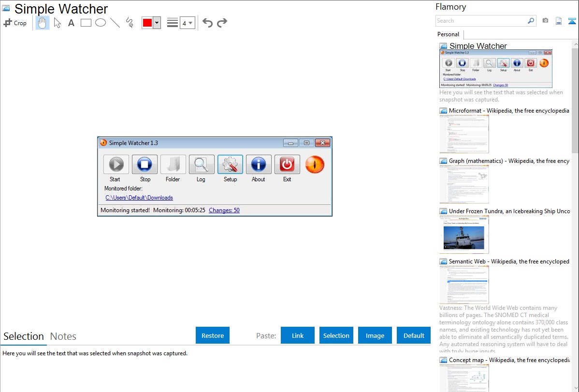Open the Log in Simple Watcher
579x392 pixels.
[x=202, y=164]
